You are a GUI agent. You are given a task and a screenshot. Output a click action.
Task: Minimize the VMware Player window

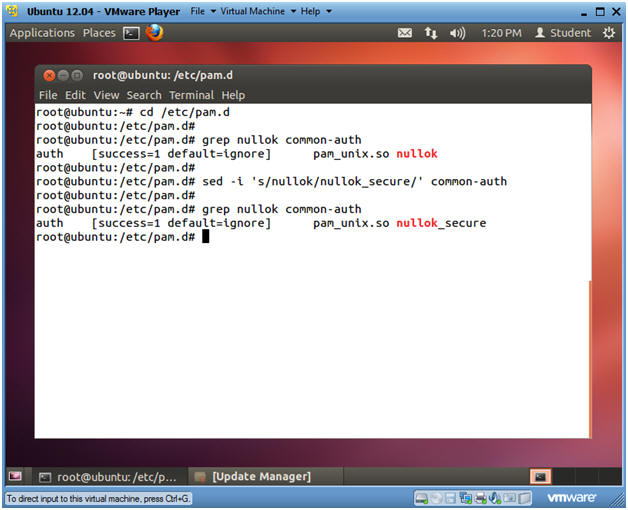click(x=584, y=12)
